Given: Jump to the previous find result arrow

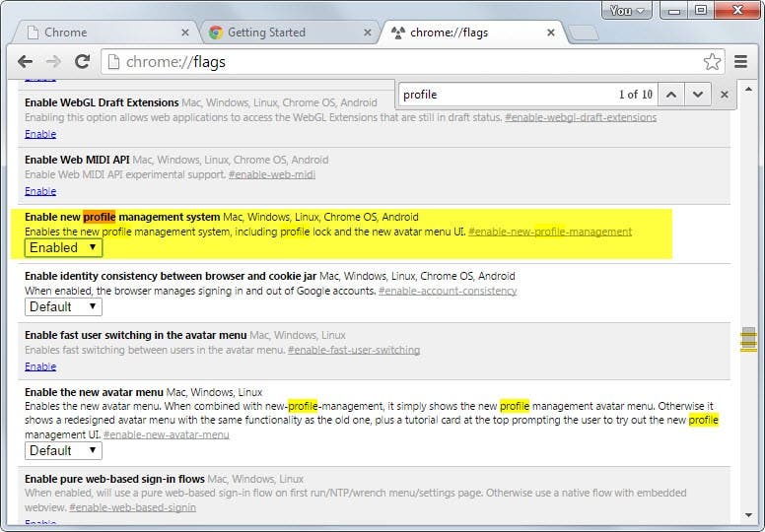Looking at the screenshot, I should (x=671, y=95).
